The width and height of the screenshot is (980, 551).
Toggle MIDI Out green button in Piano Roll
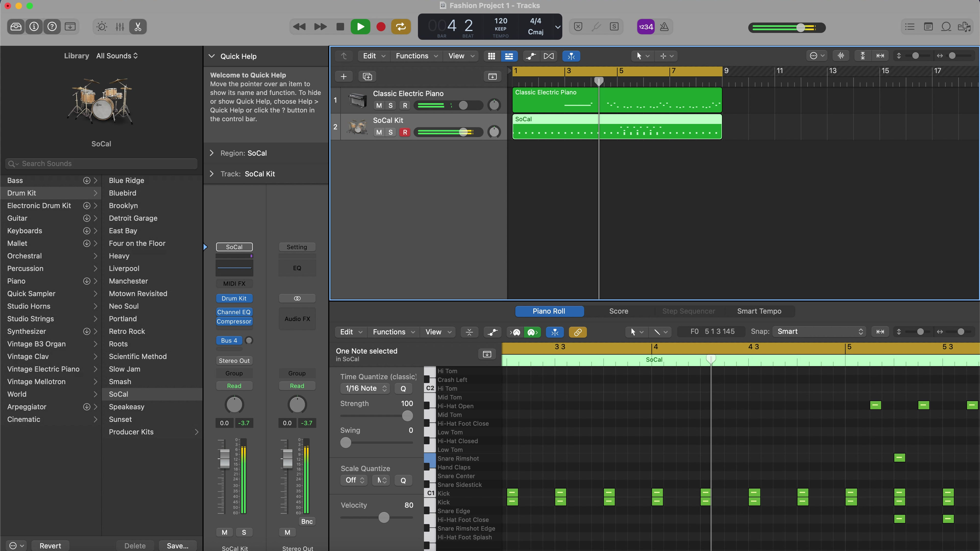pos(532,332)
